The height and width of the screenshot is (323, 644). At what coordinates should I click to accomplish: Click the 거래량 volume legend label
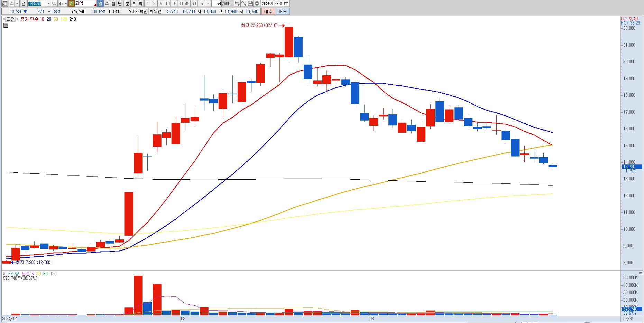pos(13,274)
